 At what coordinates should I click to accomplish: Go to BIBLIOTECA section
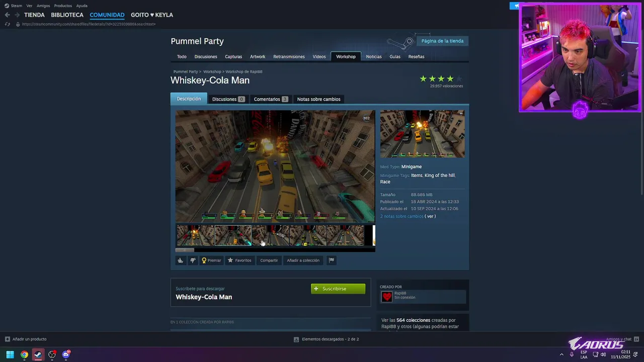[x=67, y=15]
